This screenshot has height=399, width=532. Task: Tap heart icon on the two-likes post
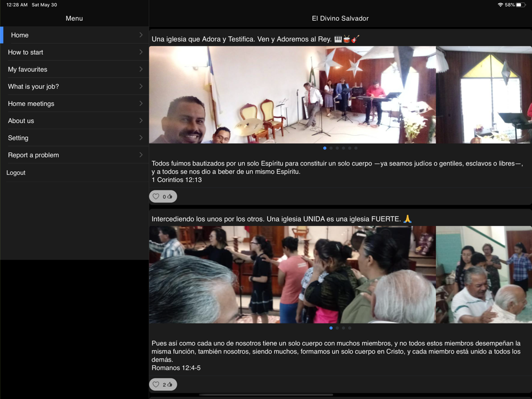[x=156, y=385]
